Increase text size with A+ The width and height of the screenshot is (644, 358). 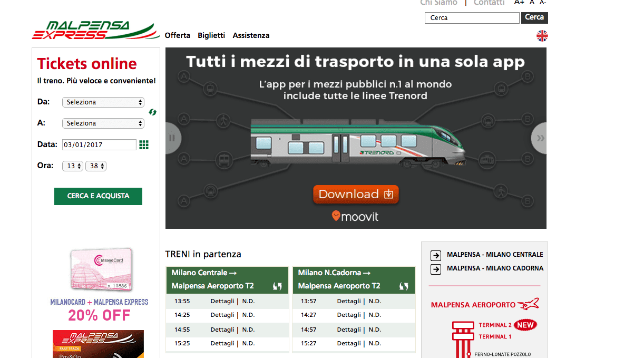(519, 3)
